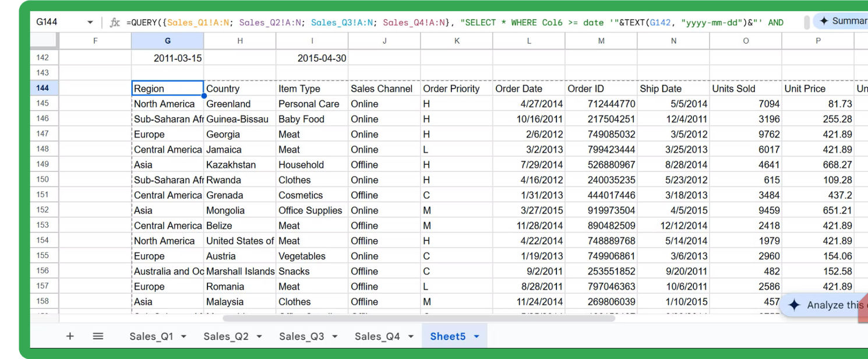Open the Sales_Q1 tab dropdown arrow
The width and height of the screenshot is (868, 359).
coord(184,337)
